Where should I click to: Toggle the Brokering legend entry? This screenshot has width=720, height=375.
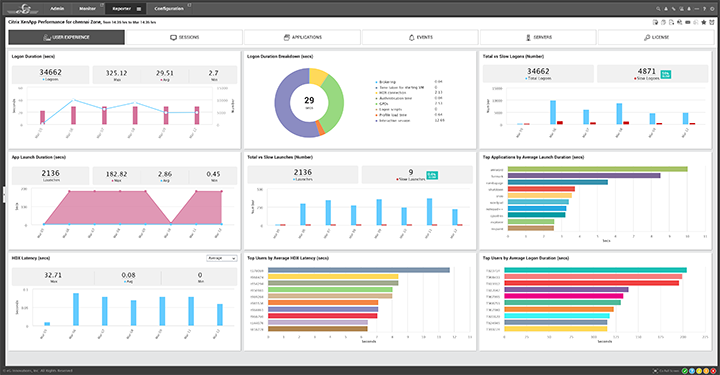coord(385,82)
